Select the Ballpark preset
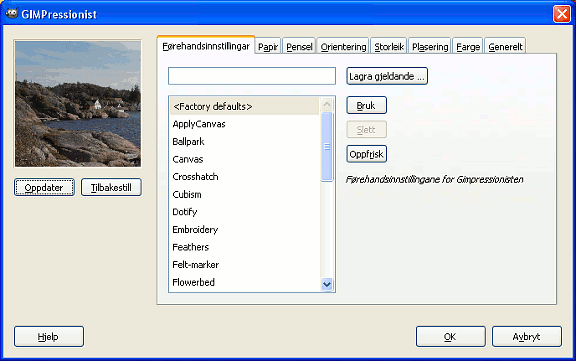The image size is (576, 361). pyautogui.click(x=244, y=141)
